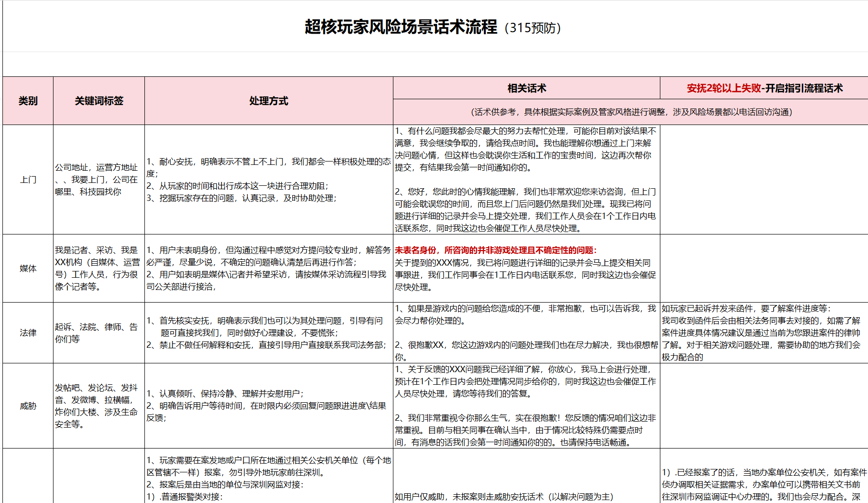Click the 类别 header cell

tap(28, 101)
